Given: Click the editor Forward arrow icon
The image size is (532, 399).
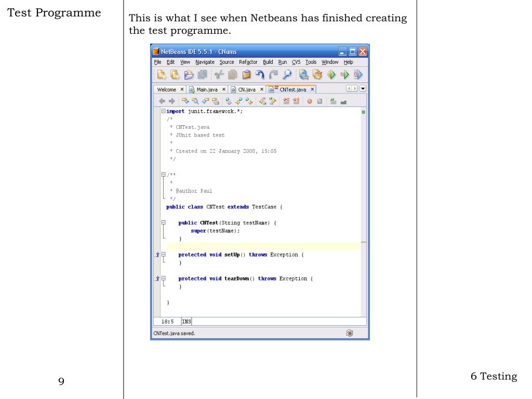Looking at the screenshot, I should tap(172, 101).
